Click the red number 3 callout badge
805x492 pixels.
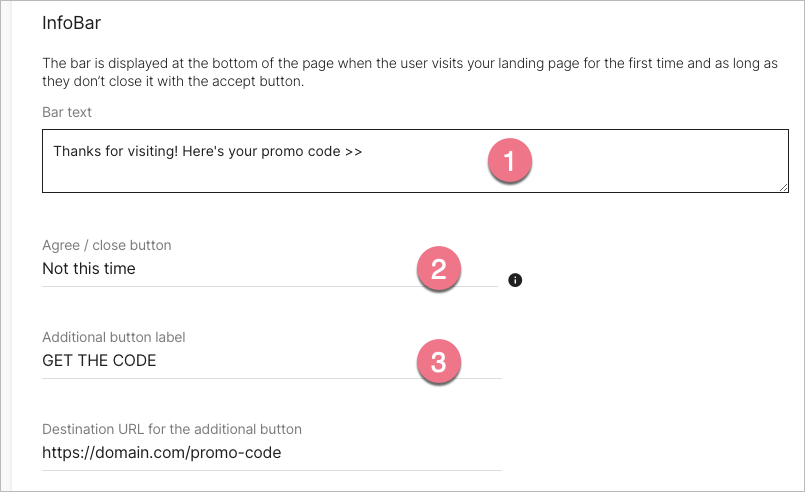pos(437,361)
